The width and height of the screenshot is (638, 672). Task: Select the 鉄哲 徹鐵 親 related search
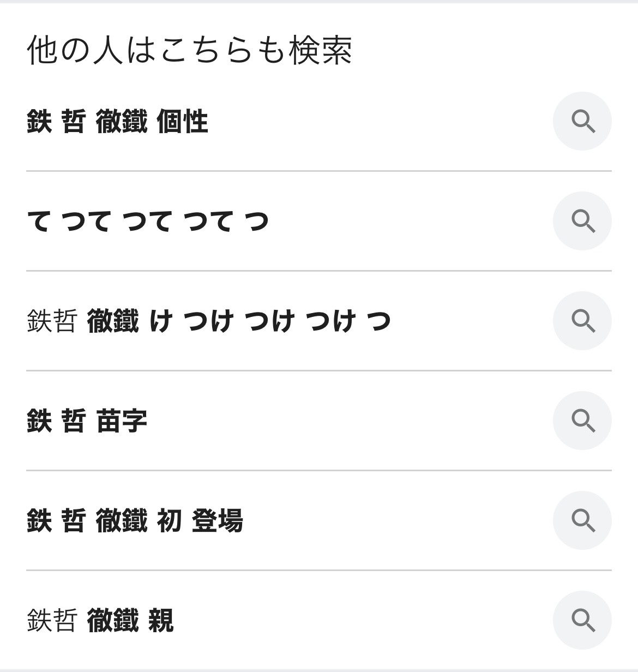coord(100,620)
